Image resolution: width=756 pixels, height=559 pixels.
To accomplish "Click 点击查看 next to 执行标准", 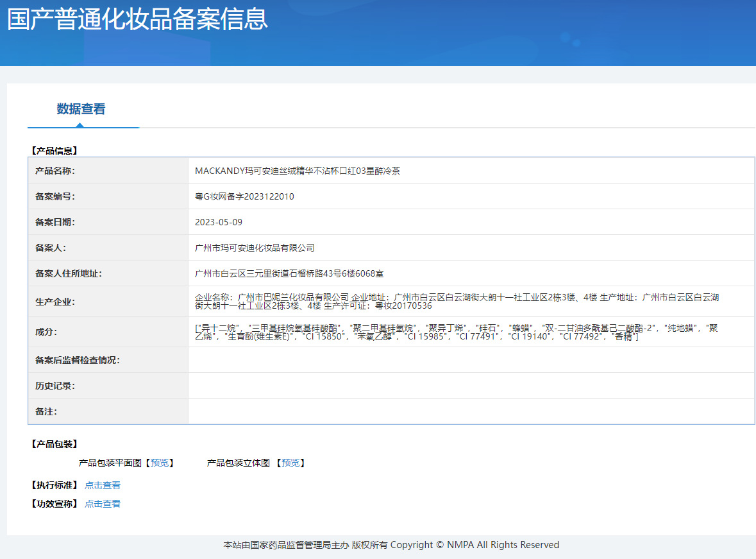I will 103,485.
